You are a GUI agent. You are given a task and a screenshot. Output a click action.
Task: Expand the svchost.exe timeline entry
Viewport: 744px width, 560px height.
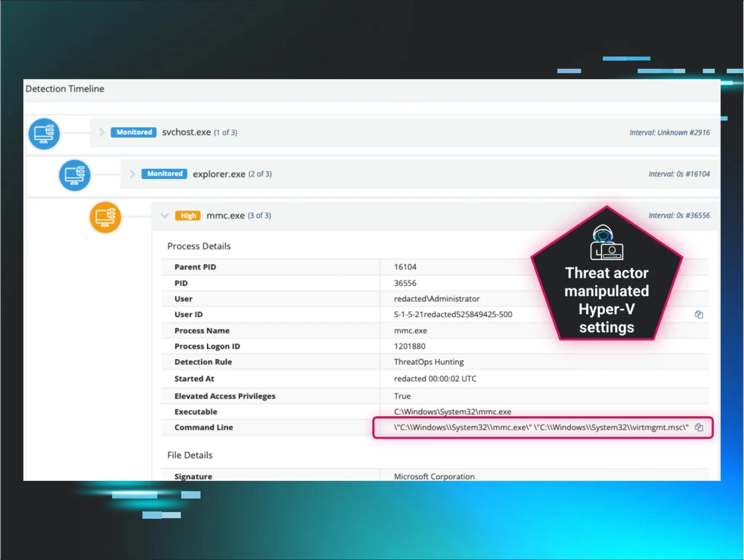(101, 132)
